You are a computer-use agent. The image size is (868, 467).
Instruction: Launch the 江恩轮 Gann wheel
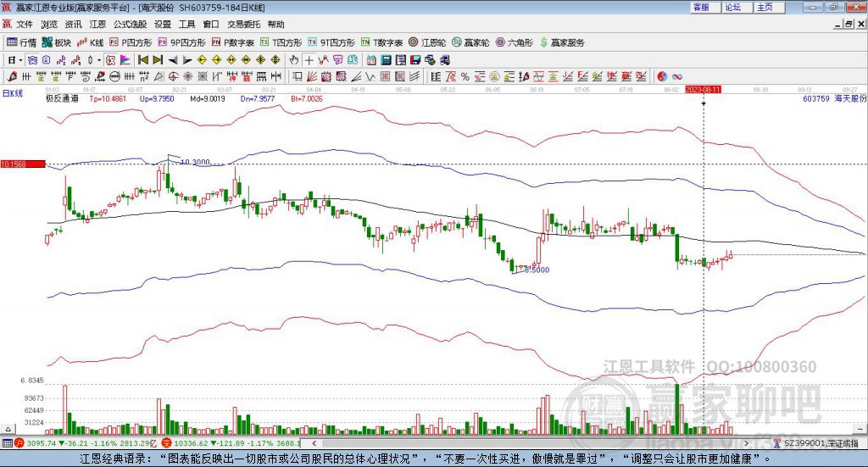click(x=427, y=42)
